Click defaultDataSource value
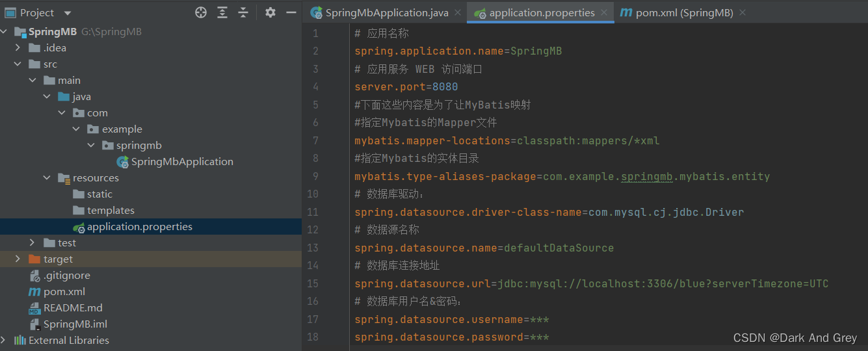Image resolution: width=868 pixels, height=351 pixels. click(x=559, y=248)
